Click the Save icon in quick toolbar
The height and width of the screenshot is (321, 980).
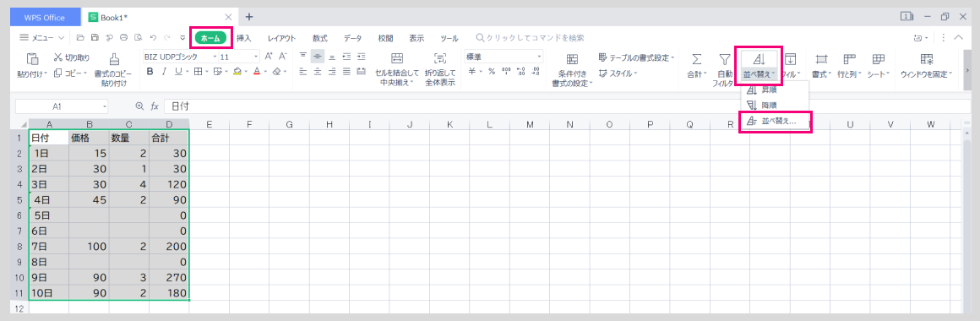tap(95, 38)
